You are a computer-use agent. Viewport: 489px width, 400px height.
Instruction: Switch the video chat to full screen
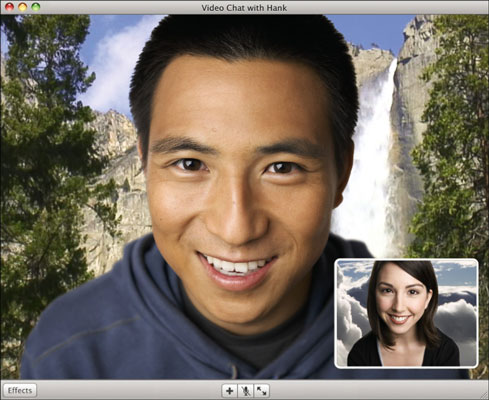(x=261, y=391)
